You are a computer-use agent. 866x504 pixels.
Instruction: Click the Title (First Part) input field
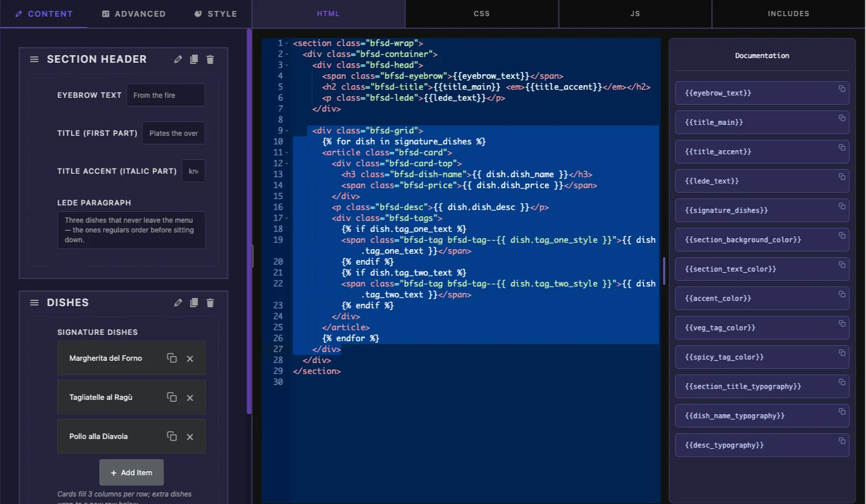point(173,133)
